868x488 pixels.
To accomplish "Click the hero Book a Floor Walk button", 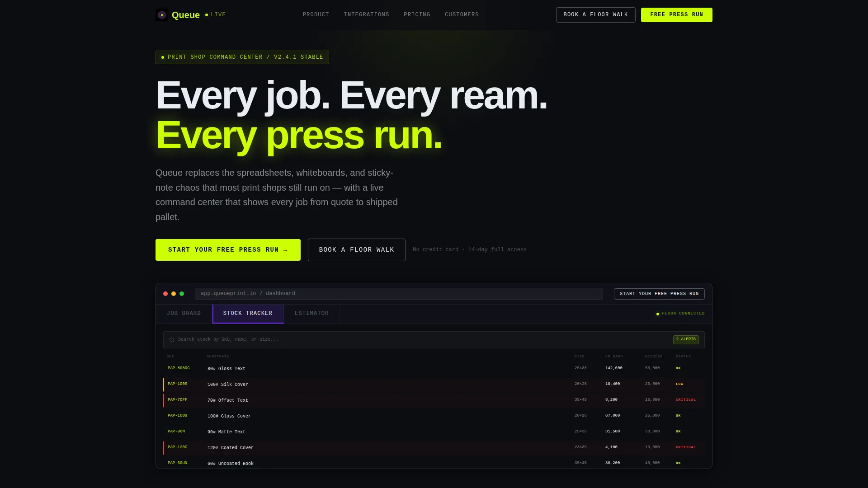I will tap(356, 250).
